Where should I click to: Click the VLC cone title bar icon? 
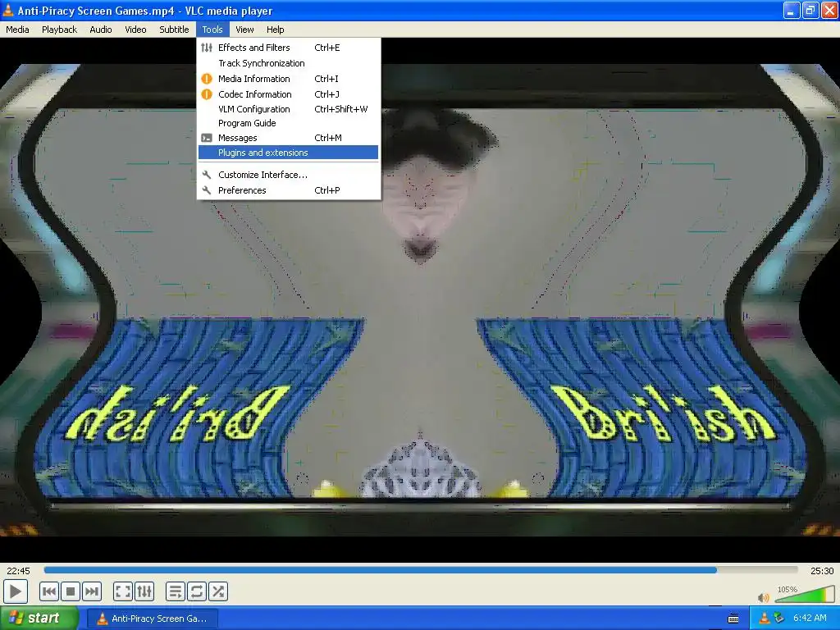tap(8, 10)
